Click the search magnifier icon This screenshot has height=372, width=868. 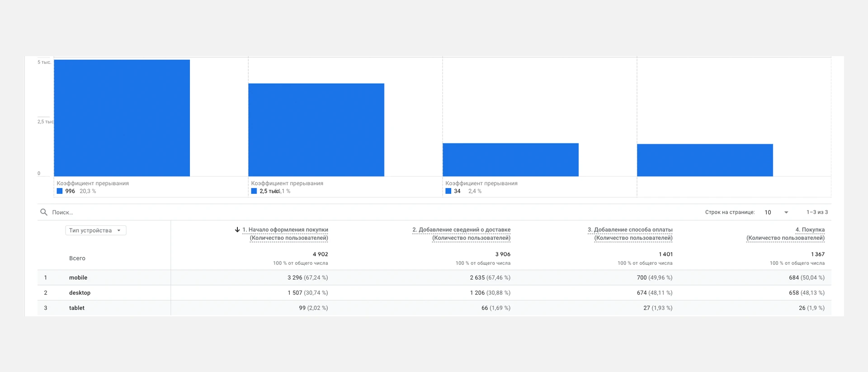pyautogui.click(x=44, y=212)
